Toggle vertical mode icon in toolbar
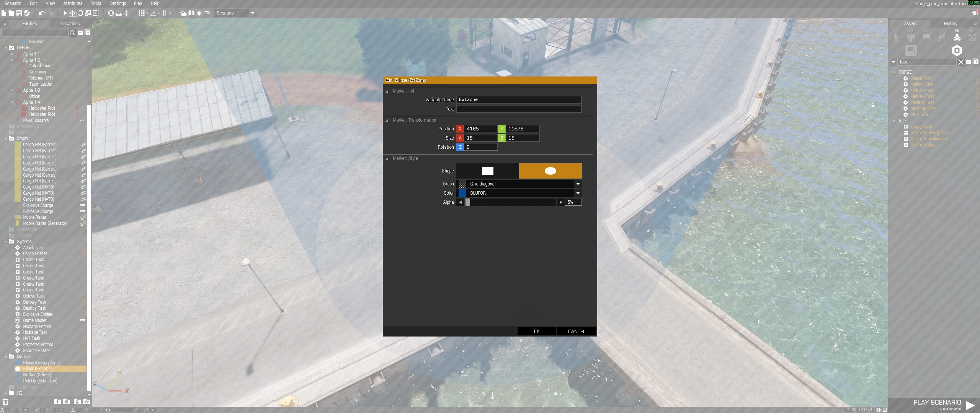 pos(126,13)
